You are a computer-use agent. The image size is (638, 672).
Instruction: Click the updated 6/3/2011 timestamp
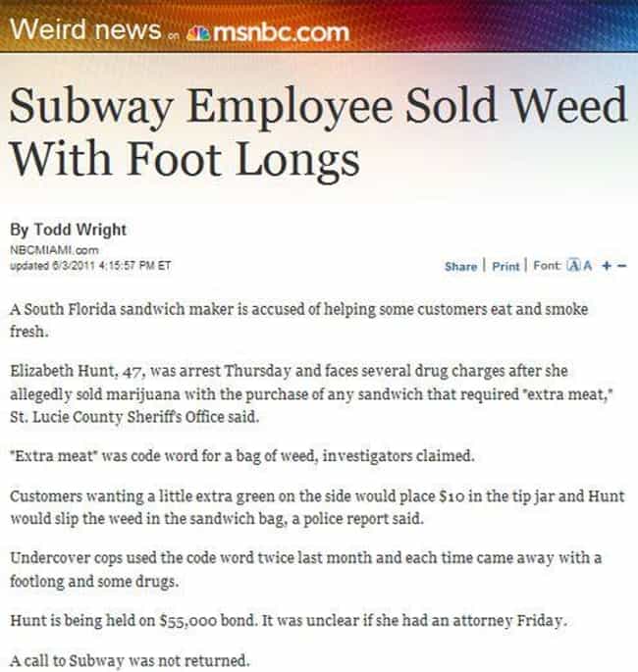click(x=90, y=266)
